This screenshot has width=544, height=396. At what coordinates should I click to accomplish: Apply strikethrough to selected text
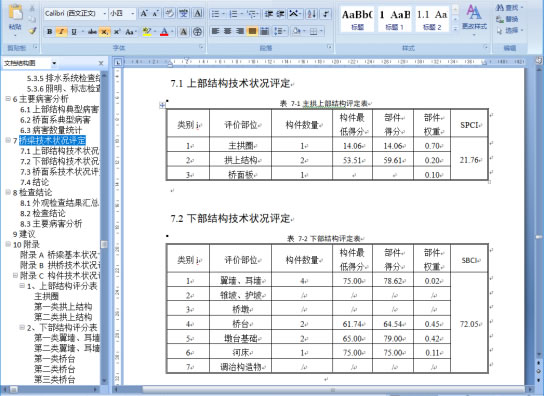92,32
